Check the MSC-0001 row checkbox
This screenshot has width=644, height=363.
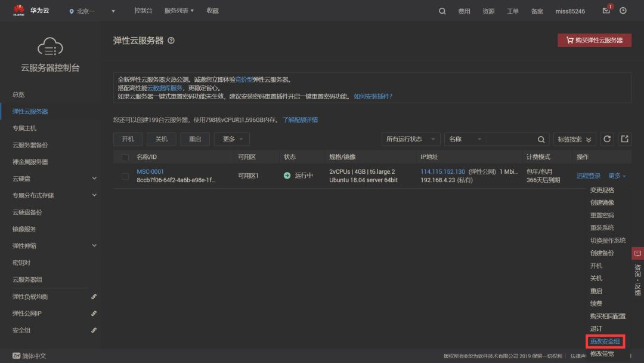coord(125,176)
